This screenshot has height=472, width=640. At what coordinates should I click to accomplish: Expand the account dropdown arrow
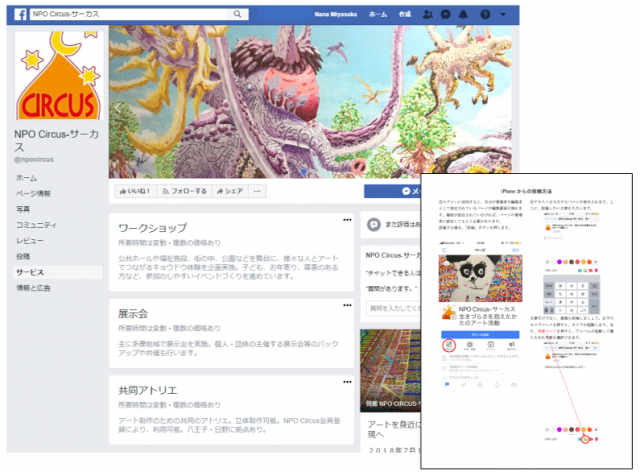pos(503,14)
